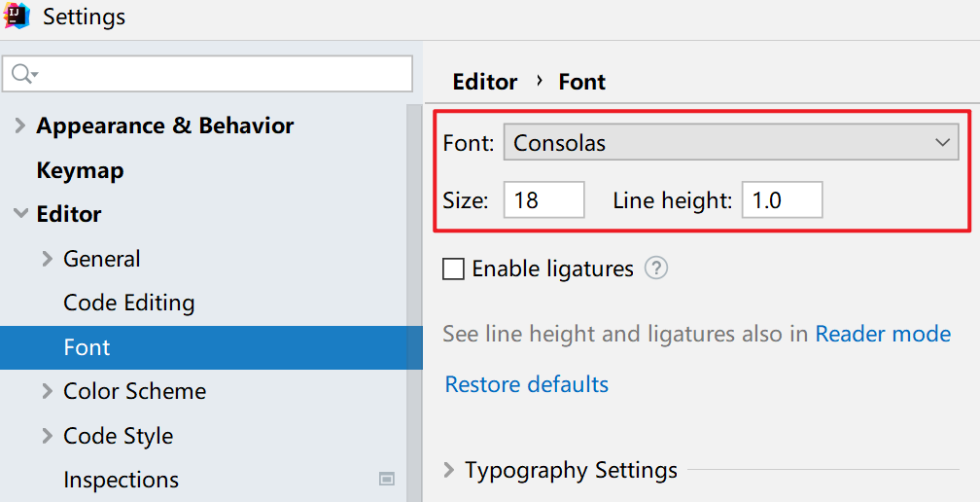This screenshot has width=980, height=502.
Task: Click the font Size input field
Action: (543, 200)
